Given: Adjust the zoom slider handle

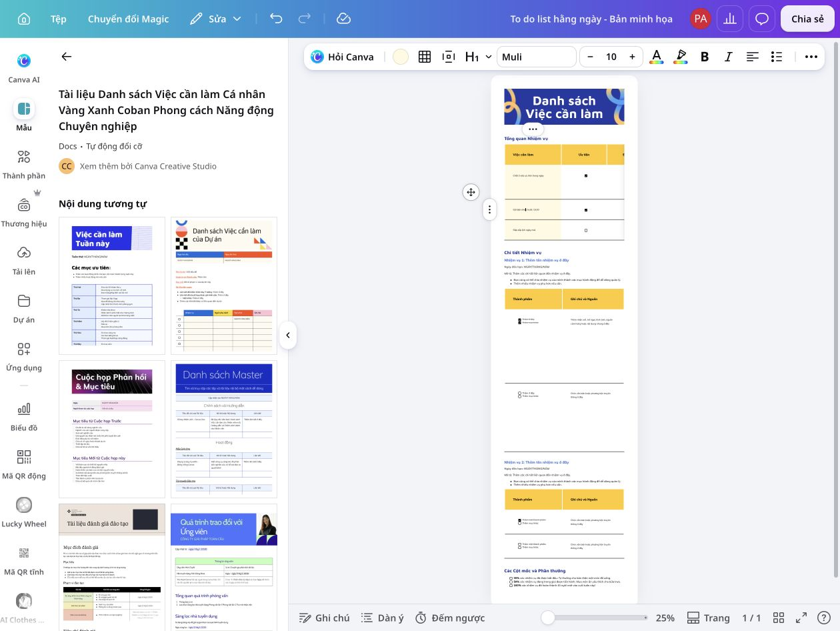Looking at the screenshot, I should [x=547, y=618].
